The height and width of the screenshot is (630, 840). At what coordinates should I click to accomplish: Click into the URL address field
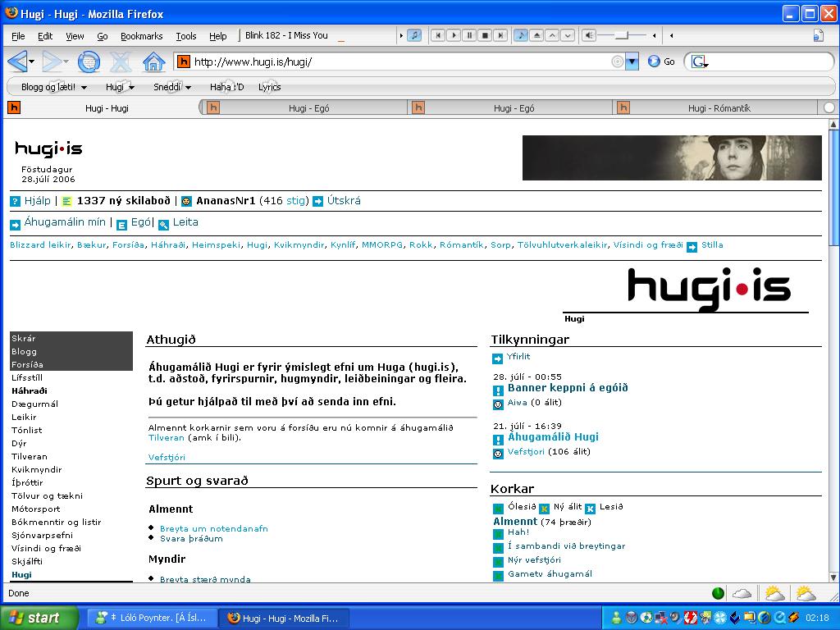tap(400, 62)
